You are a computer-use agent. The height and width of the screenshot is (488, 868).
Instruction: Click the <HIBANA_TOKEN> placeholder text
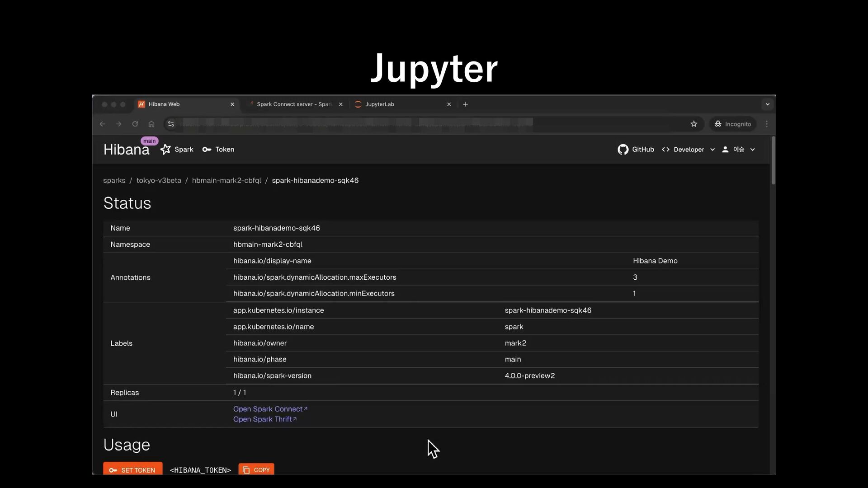200,470
